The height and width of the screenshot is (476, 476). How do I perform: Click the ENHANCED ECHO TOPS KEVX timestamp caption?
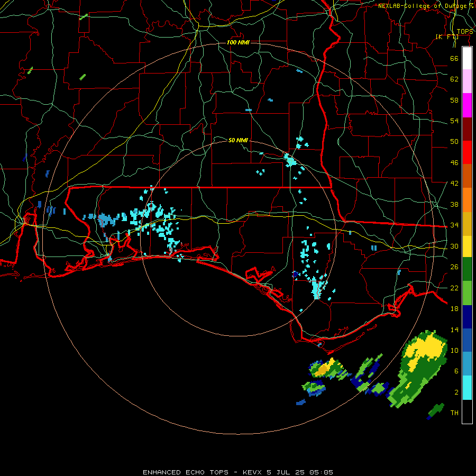(x=238, y=472)
